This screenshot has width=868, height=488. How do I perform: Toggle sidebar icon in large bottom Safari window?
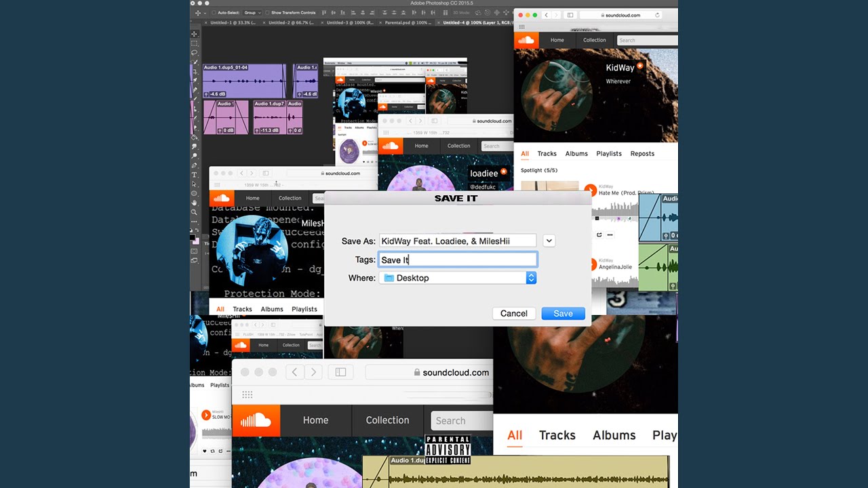coord(340,372)
